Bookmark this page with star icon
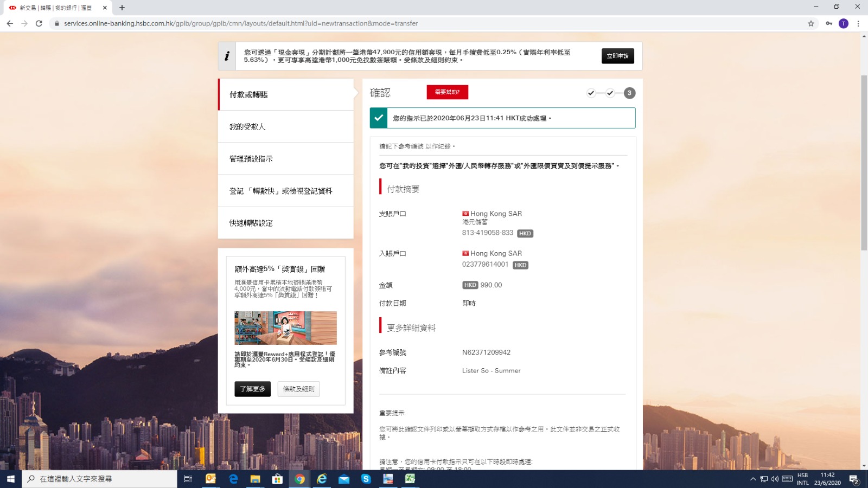The image size is (868, 488). pyautogui.click(x=811, y=23)
